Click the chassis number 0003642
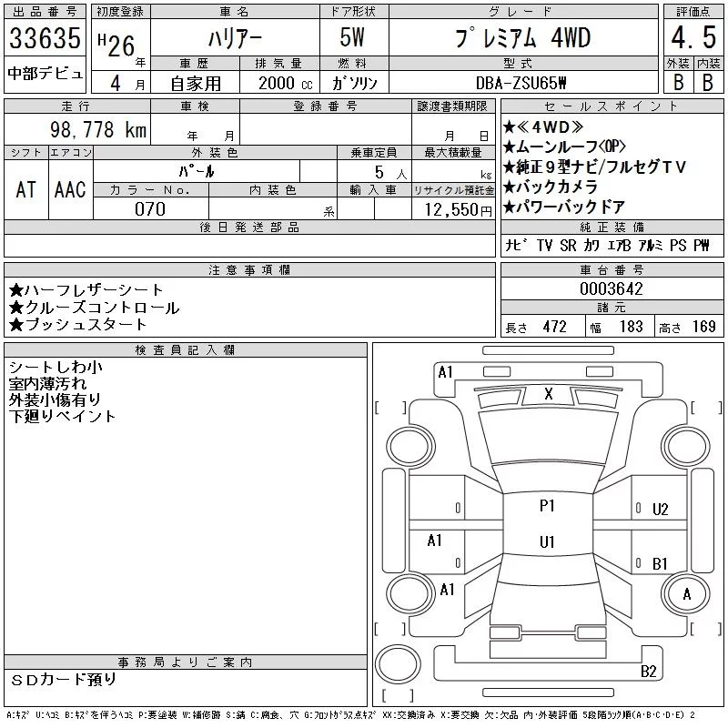The image size is (728, 728). pyautogui.click(x=611, y=289)
